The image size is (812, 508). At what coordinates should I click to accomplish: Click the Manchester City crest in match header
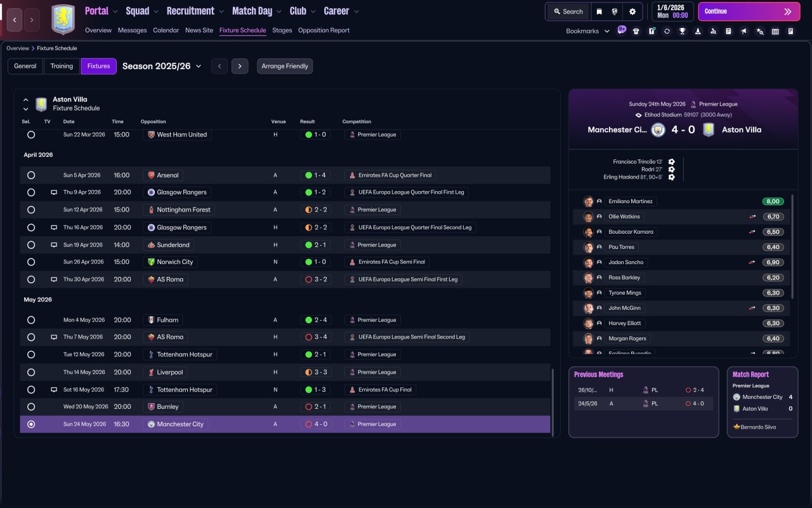(658, 130)
